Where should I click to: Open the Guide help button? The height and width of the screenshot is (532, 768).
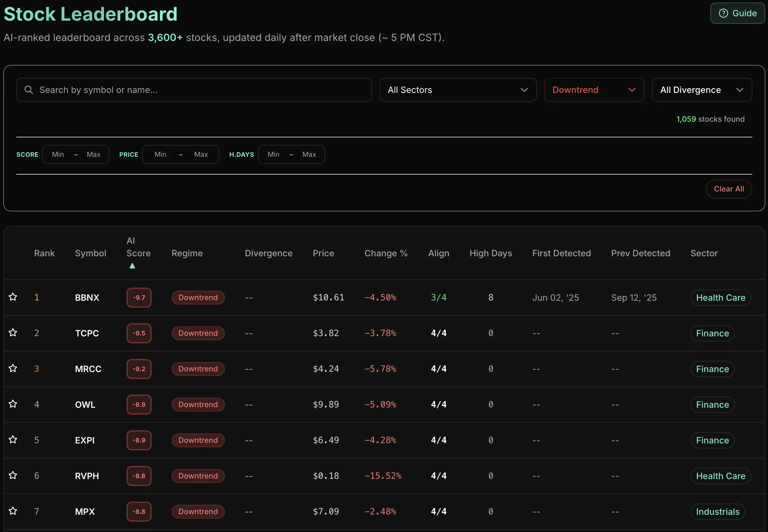(x=737, y=13)
